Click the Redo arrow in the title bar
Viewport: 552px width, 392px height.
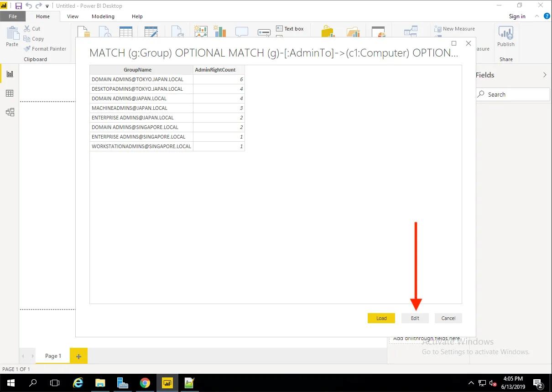(38, 6)
